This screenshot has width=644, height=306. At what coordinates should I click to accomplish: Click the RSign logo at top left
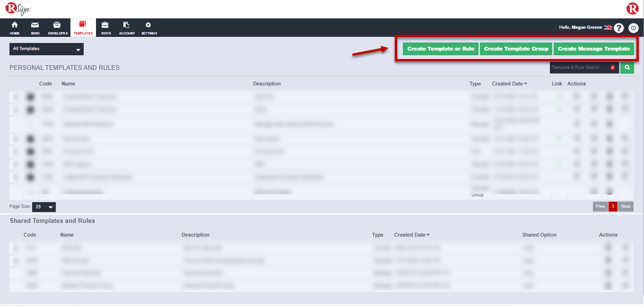click(x=17, y=9)
